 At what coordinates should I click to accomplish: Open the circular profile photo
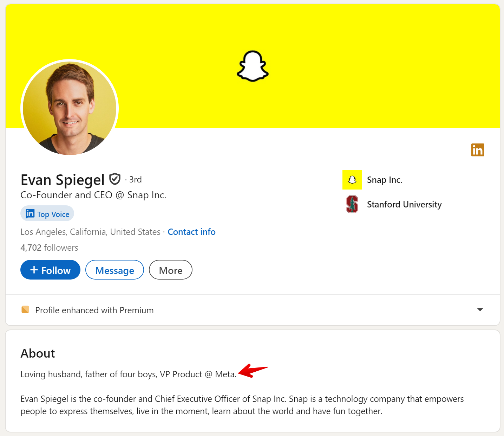coord(70,108)
